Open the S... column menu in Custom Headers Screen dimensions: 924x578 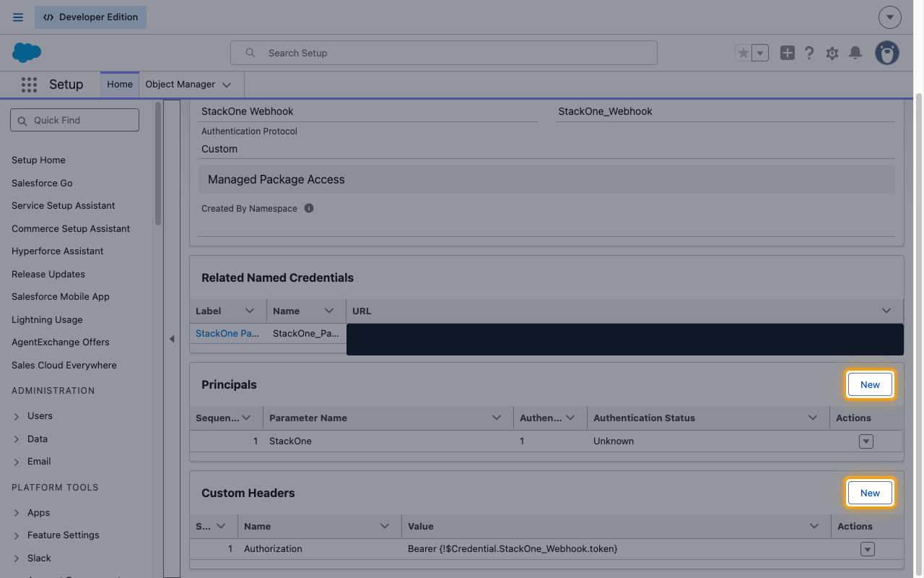[221, 526]
